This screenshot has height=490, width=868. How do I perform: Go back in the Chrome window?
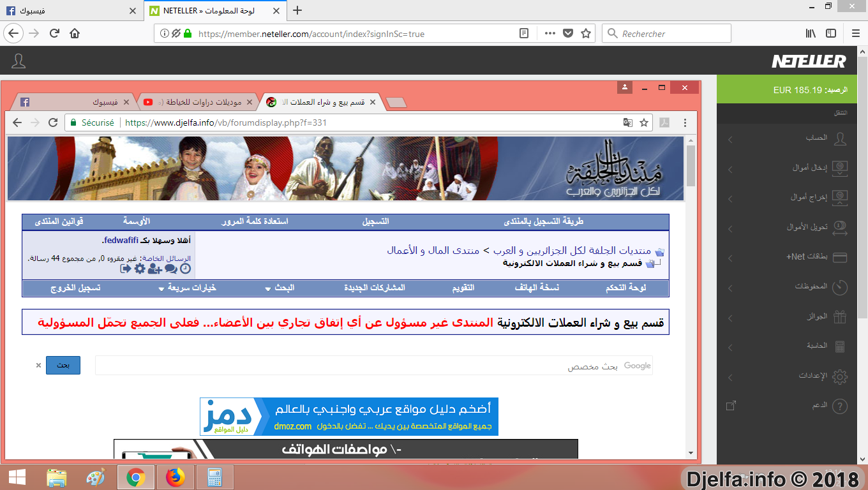click(x=17, y=122)
